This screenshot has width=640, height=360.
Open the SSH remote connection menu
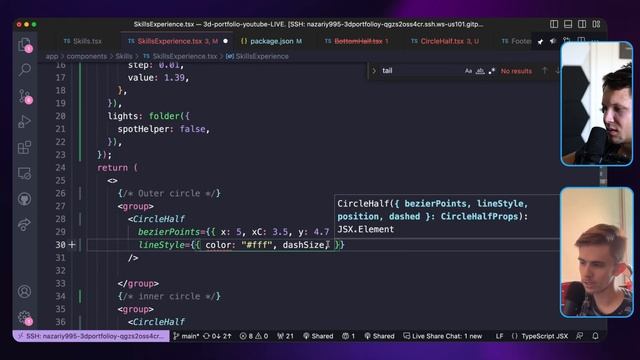(x=91, y=336)
